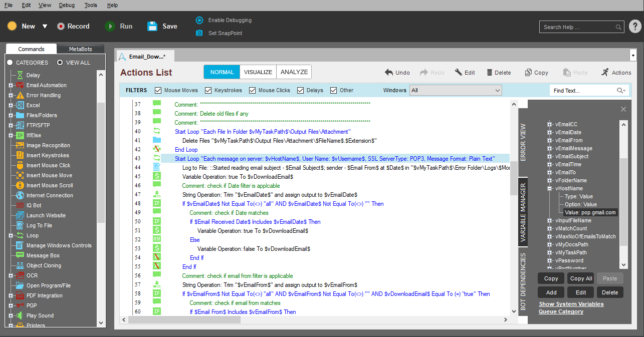Viewport: 644px width, 337px height.
Task: Click the Run play icon
Action: point(110,26)
